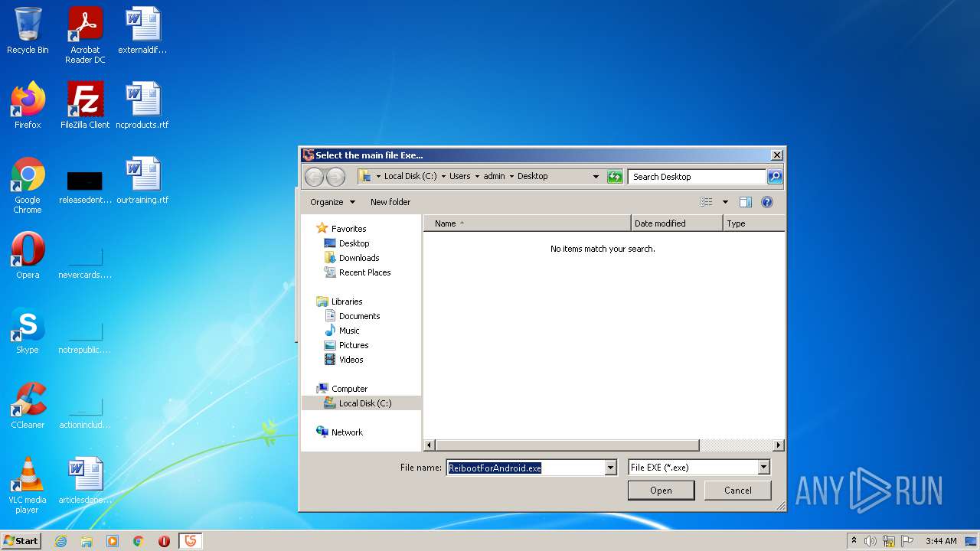The image size is (980, 551).
Task: Open Google Chrome desktop shortcut
Action: pyautogui.click(x=28, y=185)
